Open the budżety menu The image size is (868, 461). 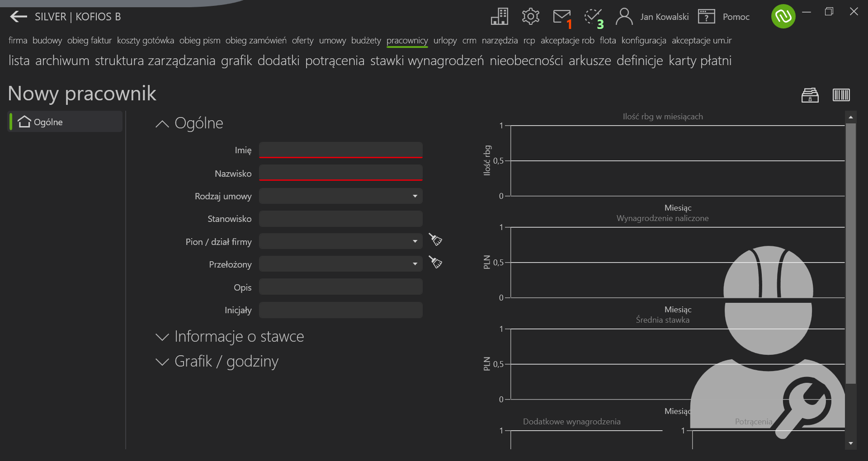(366, 41)
